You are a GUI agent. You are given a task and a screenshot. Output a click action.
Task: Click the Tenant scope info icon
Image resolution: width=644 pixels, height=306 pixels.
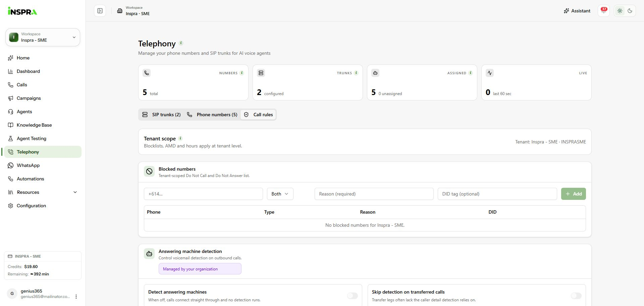180,138
